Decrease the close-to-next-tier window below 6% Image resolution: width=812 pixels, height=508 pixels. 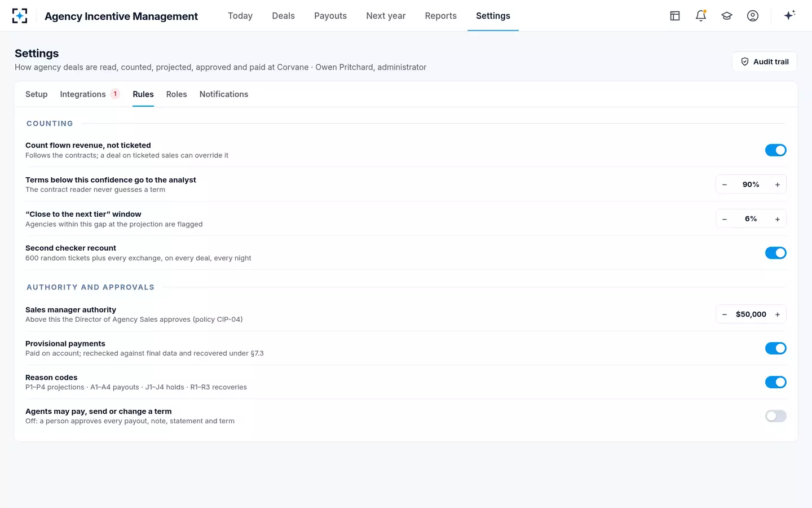(725, 219)
